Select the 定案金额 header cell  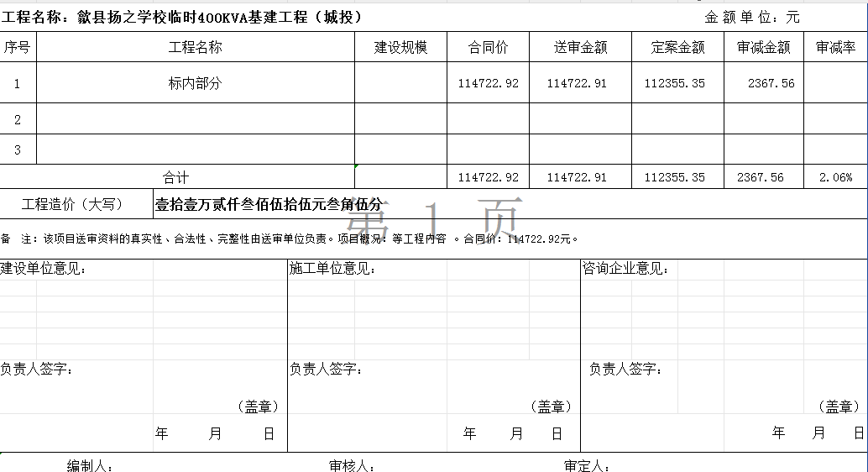click(677, 48)
